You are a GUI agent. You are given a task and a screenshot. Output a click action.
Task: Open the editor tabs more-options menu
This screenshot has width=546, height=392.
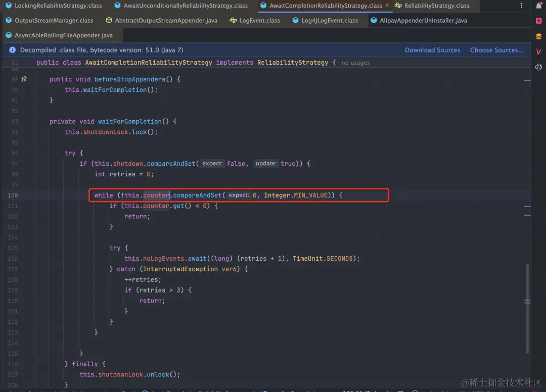point(521,6)
